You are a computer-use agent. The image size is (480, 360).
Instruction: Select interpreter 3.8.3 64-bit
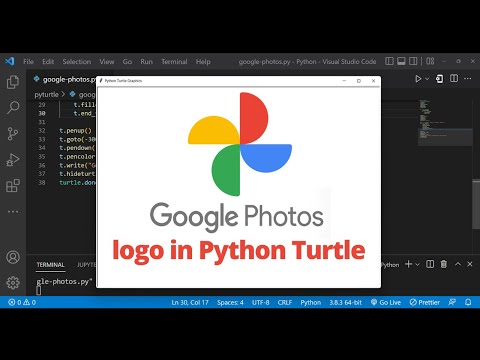pos(346,302)
